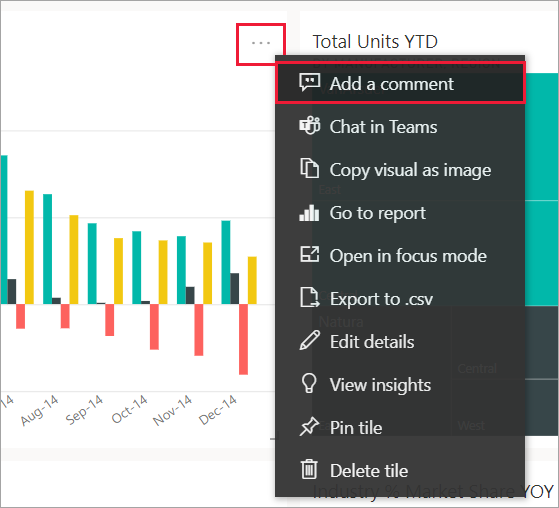Click the teal bar above Dec-14
This screenshot has height=508, width=559.
[x=226, y=262]
